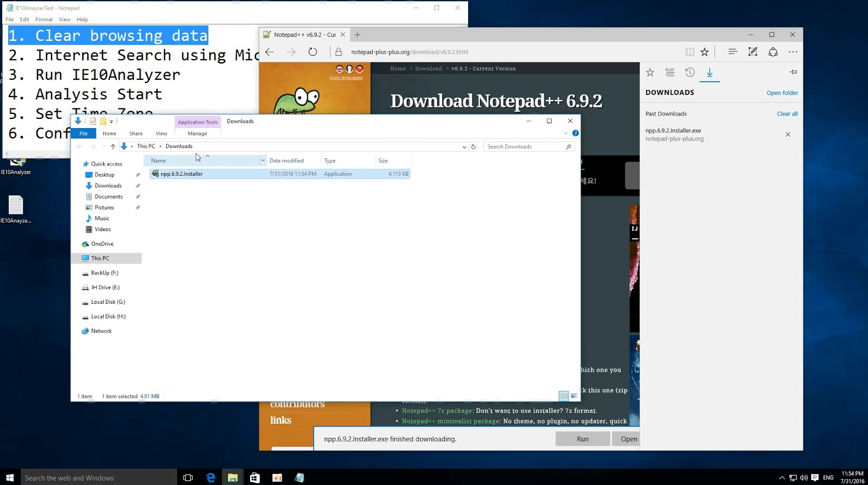Expand the Explorer ribbon chevron
The height and width of the screenshot is (485, 868).
click(565, 133)
